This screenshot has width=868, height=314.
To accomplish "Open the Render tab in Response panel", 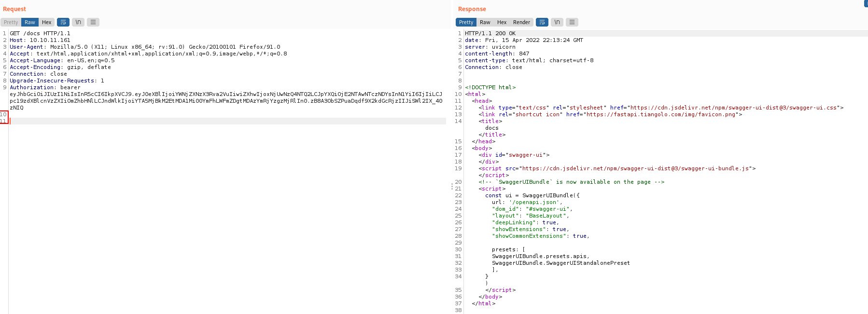I will click(521, 22).
